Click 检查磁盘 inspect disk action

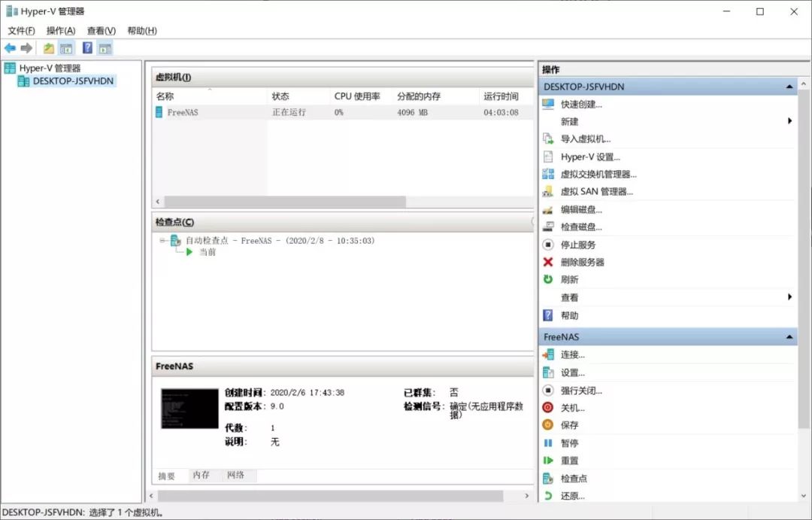pyautogui.click(x=581, y=227)
